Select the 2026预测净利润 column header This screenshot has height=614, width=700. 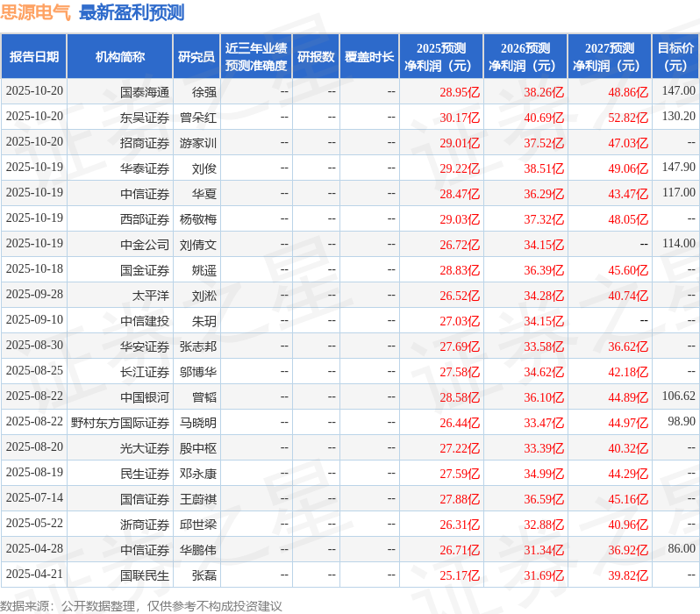pos(525,57)
